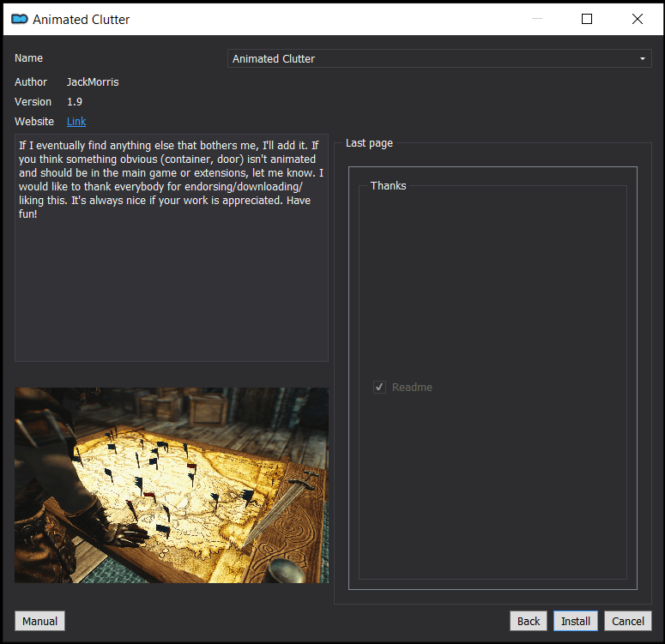665x644 pixels.
Task: Click the map screenshot preview image
Action: pyautogui.click(x=172, y=485)
